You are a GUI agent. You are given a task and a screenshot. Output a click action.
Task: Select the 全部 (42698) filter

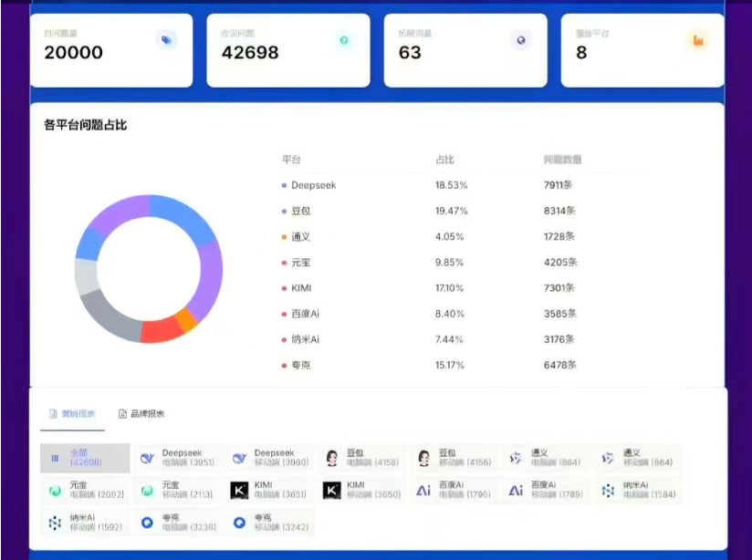(85, 458)
